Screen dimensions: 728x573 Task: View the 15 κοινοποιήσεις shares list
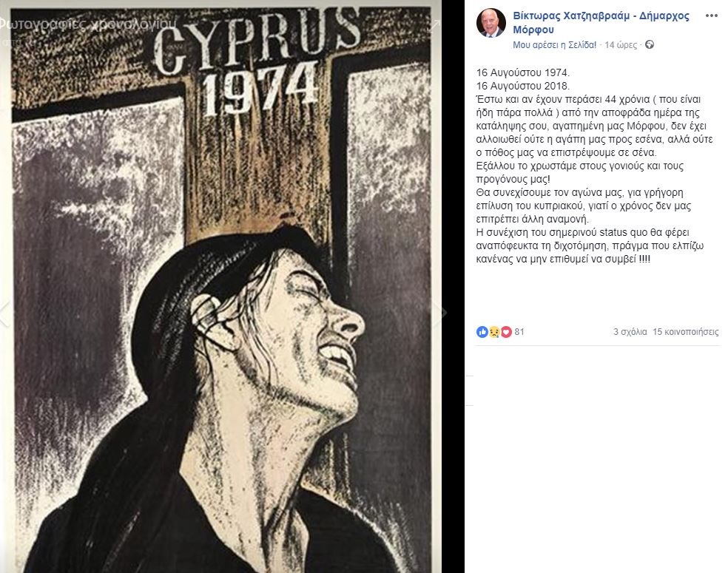pyautogui.click(x=685, y=332)
